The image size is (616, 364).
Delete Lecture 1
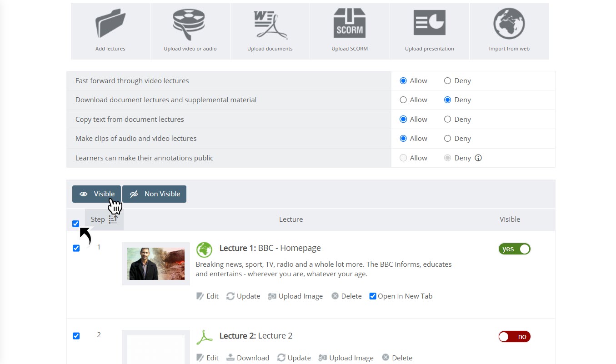(346, 296)
